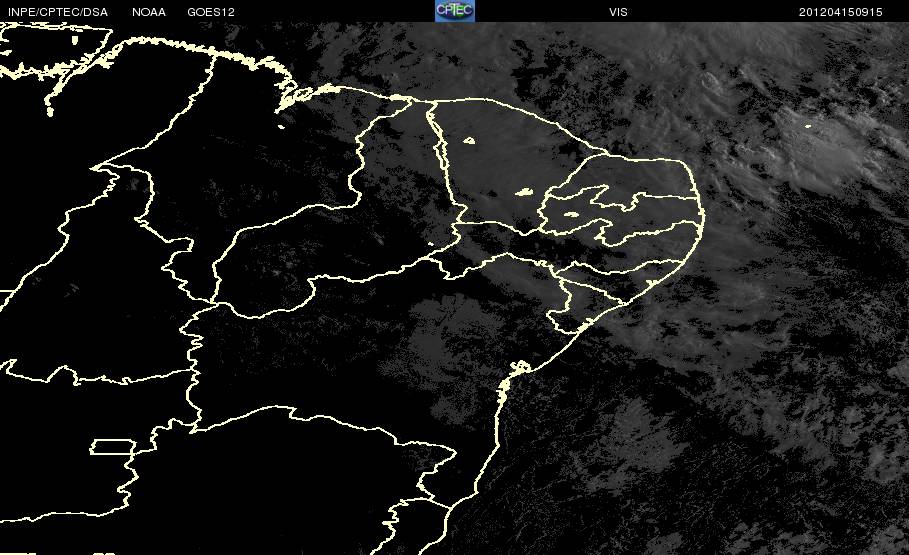Click the INPE/CPTEC/DSA header text
Screen dimensions: 909x555
point(58,12)
